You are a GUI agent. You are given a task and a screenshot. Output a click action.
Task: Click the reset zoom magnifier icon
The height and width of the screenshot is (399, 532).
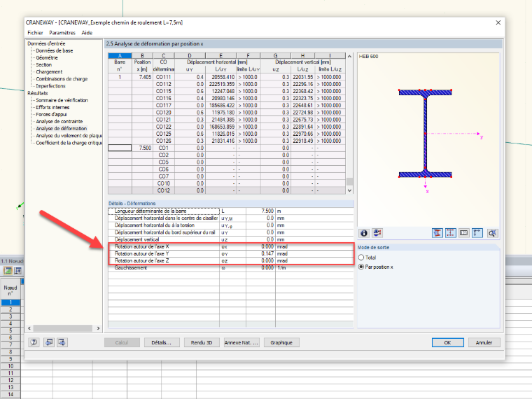coord(492,233)
